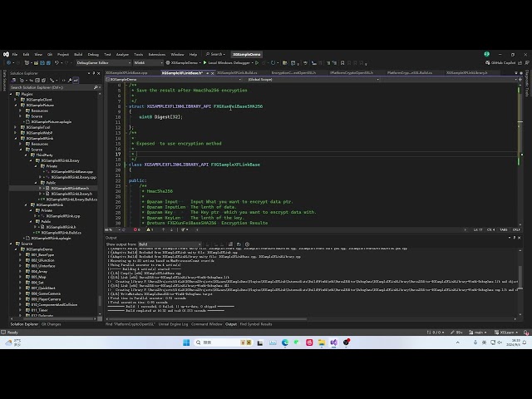532x399 pixels.
Task: Click the Solution Explorer vertical scrollbar
Action: click(x=100, y=301)
